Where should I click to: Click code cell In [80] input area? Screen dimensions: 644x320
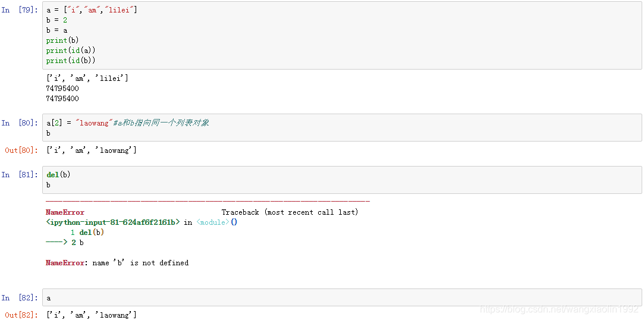click(x=342, y=128)
